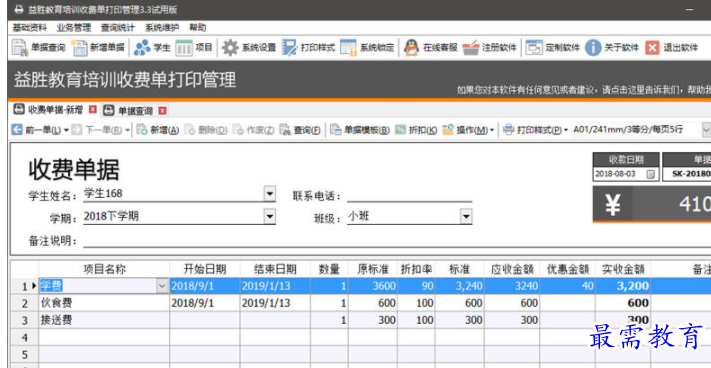The image size is (711, 368).
Task: Open the 帮助 menu
Action: [x=198, y=28]
